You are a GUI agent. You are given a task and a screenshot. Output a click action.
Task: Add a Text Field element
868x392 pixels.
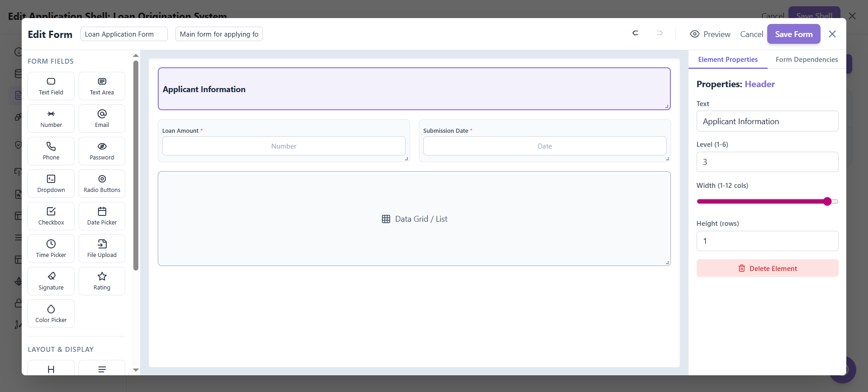point(51,86)
